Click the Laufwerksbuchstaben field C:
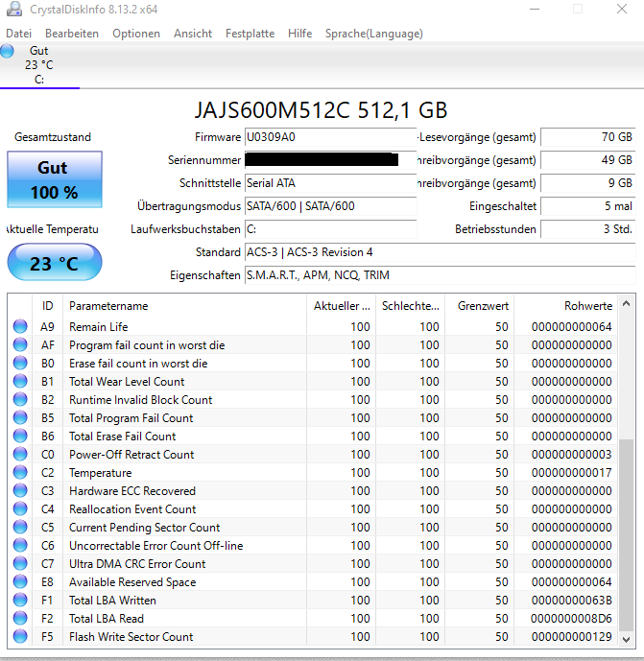 [331, 229]
